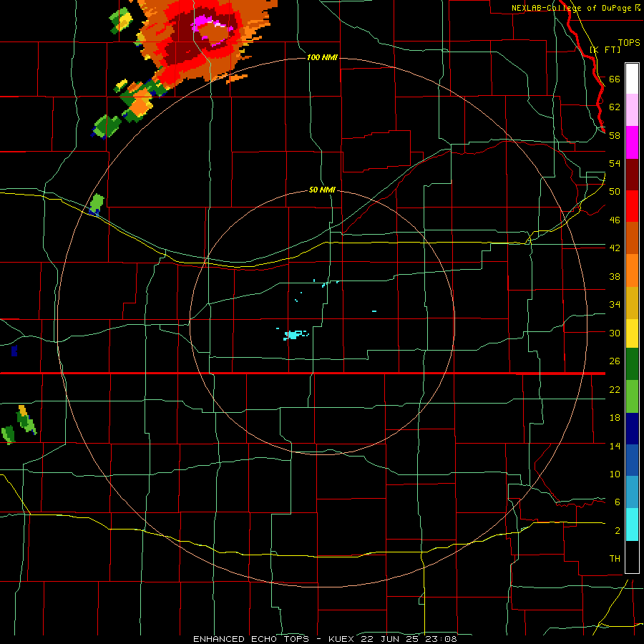Click the cyan echo cluster inside the 50 NMI ring
The height and width of the screenshot is (644, 644).
(293, 334)
